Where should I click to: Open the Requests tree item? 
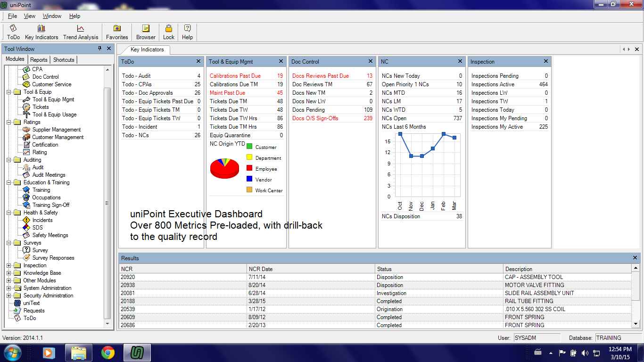(x=34, y=311)
